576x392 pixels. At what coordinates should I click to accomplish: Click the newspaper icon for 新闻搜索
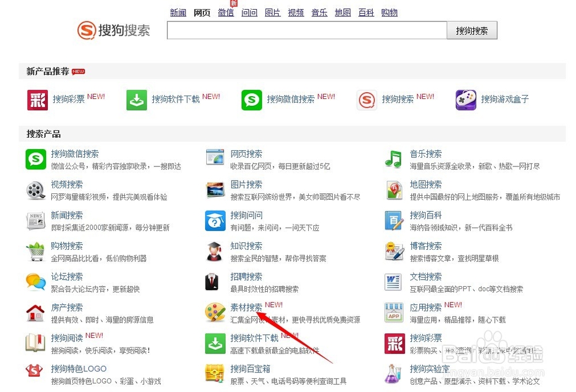pyautogui.click(x=36, y=220)
